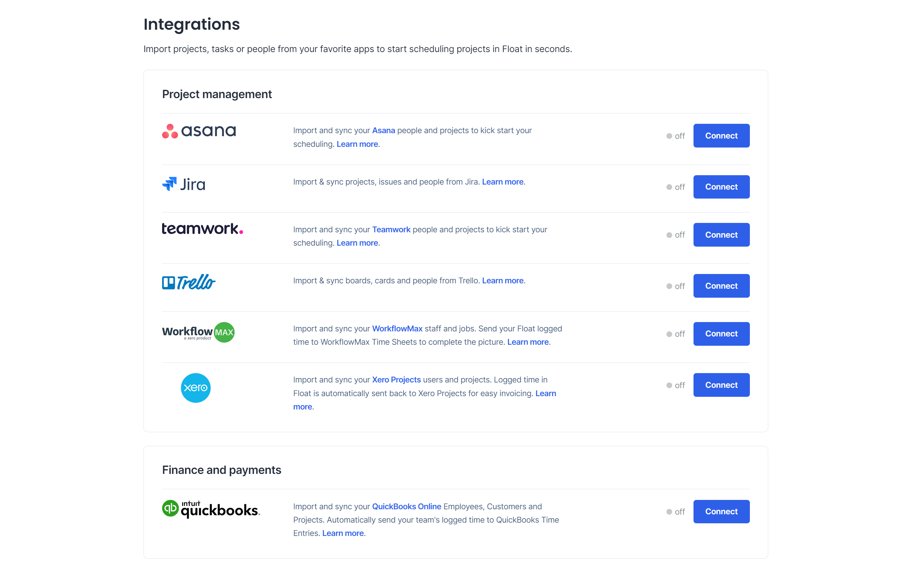Screen dimensions: 924x568
Task: Click the Teamwork logo
Action: coord(202,228)
